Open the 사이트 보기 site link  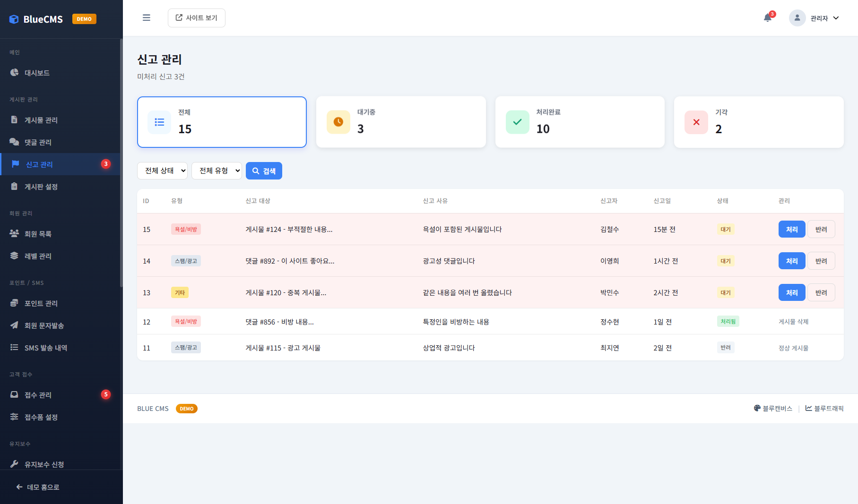tap(197, 18)
